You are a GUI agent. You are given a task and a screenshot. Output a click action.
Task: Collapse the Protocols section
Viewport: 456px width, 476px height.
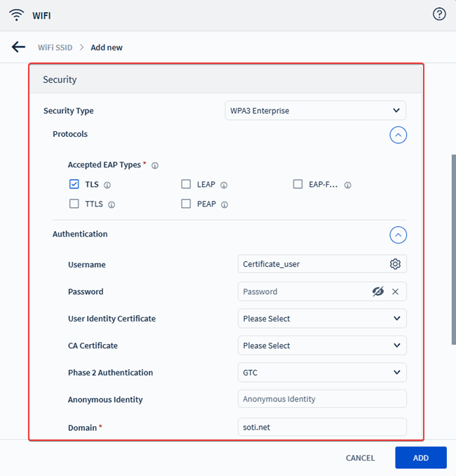point(398,134)
